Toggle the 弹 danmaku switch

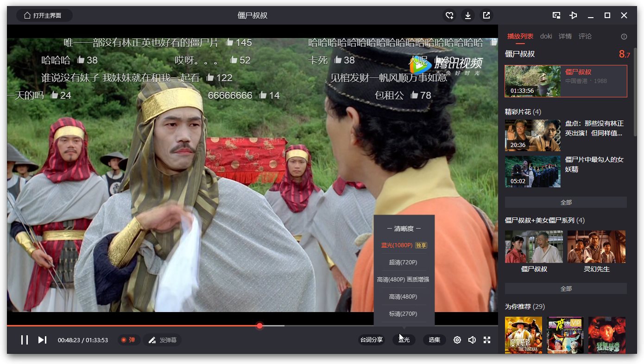pos(128,340)
